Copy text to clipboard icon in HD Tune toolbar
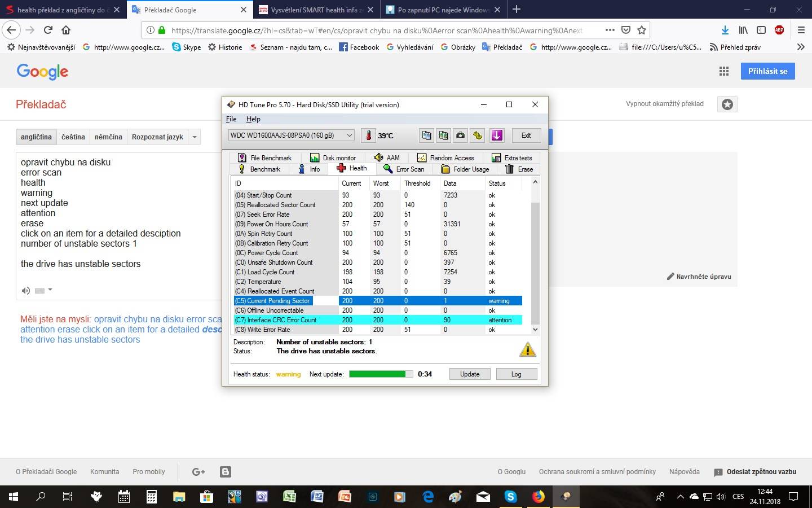The height and width of the screenshot is (508, 812). click(x=427, y=135)
